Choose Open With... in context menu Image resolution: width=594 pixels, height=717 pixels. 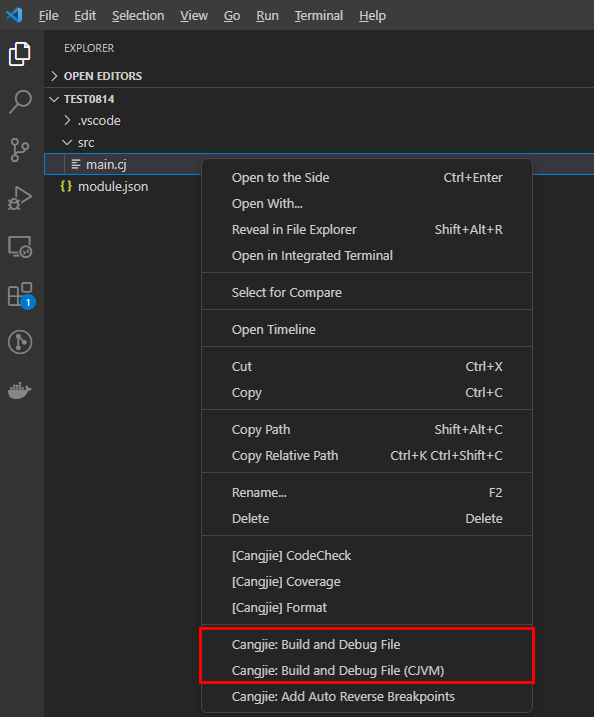[367, 203]
